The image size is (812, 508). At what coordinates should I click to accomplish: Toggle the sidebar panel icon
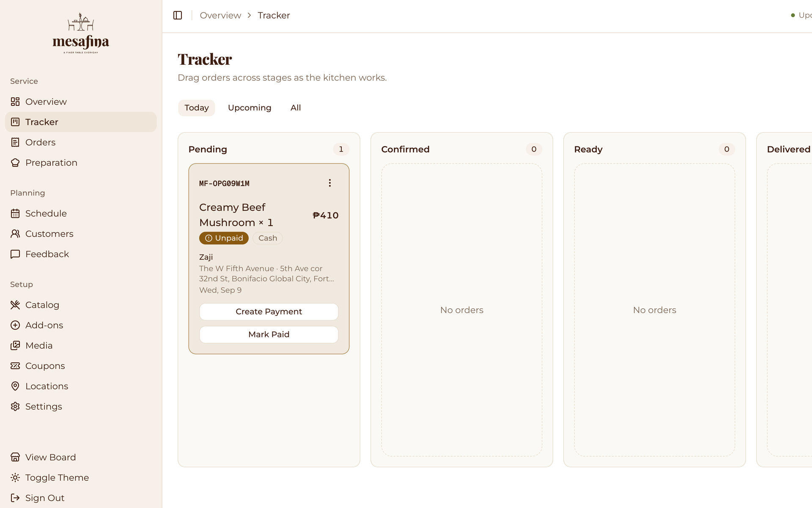click(x=178, y=15)
